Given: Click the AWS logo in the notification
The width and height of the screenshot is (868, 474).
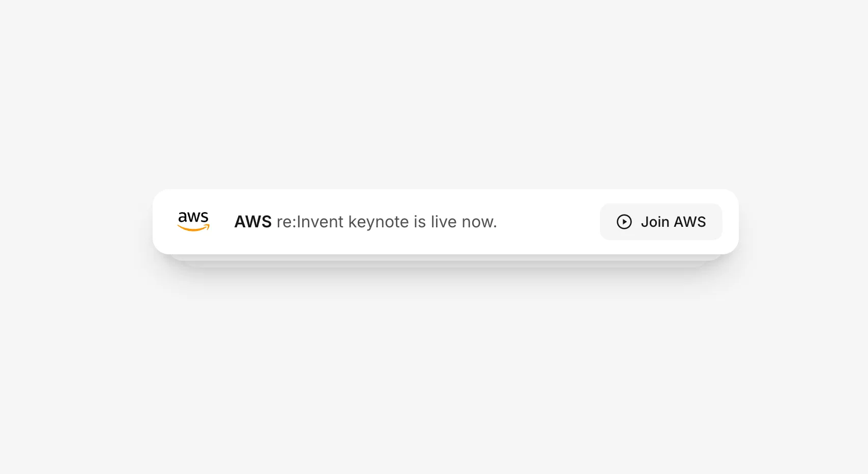Looking at the screenshot, I should tap(193, 222).
